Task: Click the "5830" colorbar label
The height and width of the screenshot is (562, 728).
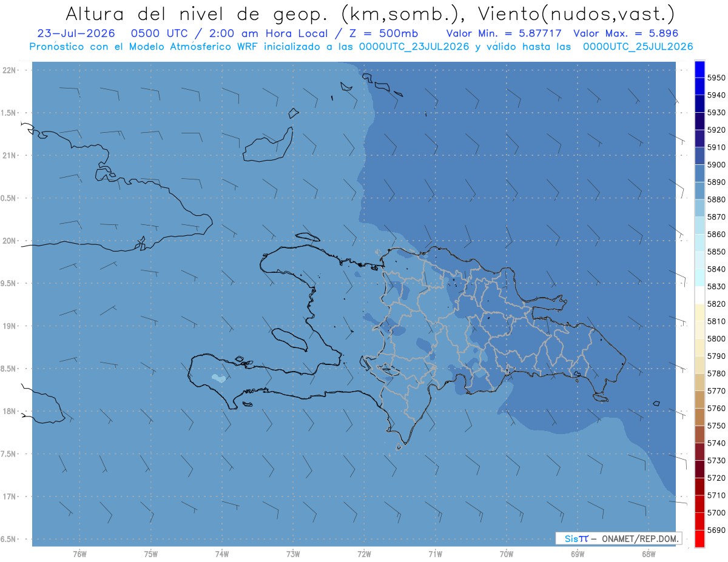Action: [x=716, y=287]
